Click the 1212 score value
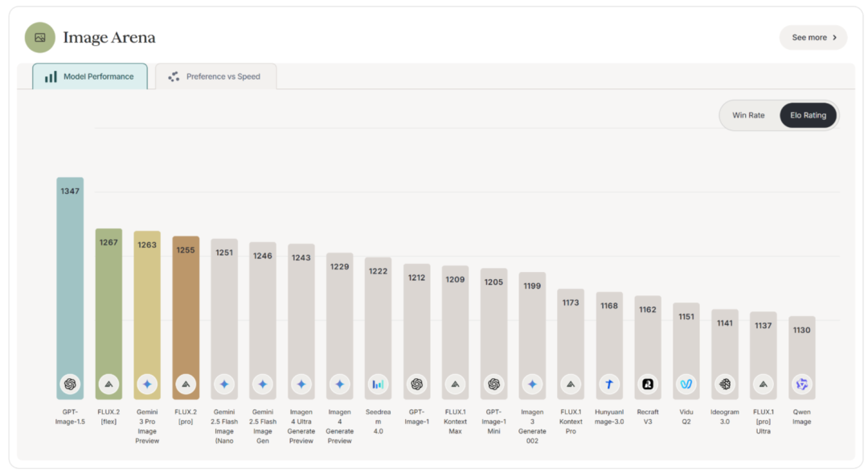Screen dimensions: 868x473 tap(417, 278)
